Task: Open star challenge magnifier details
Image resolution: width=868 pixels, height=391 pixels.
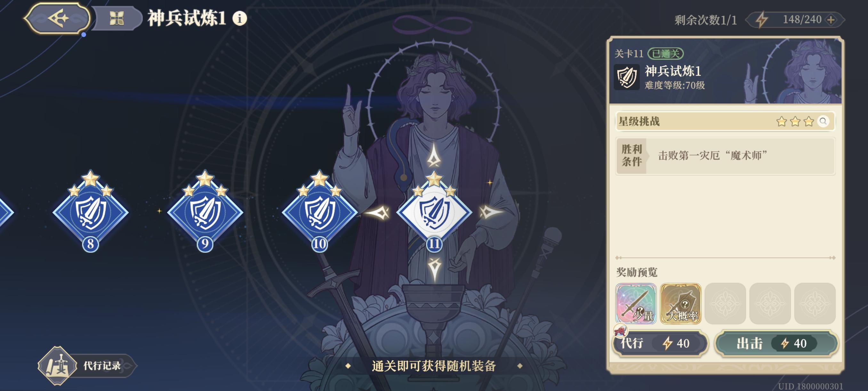Action: [x=823, y=121]
